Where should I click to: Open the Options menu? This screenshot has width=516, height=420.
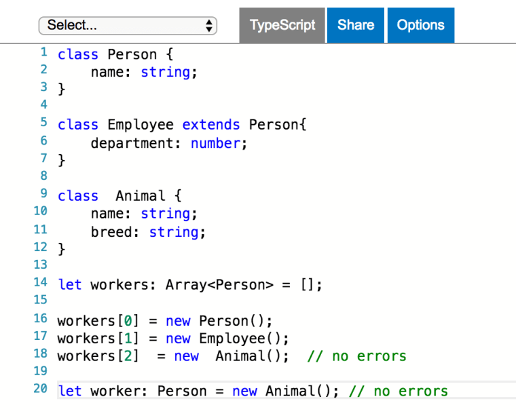click(420, 25)
